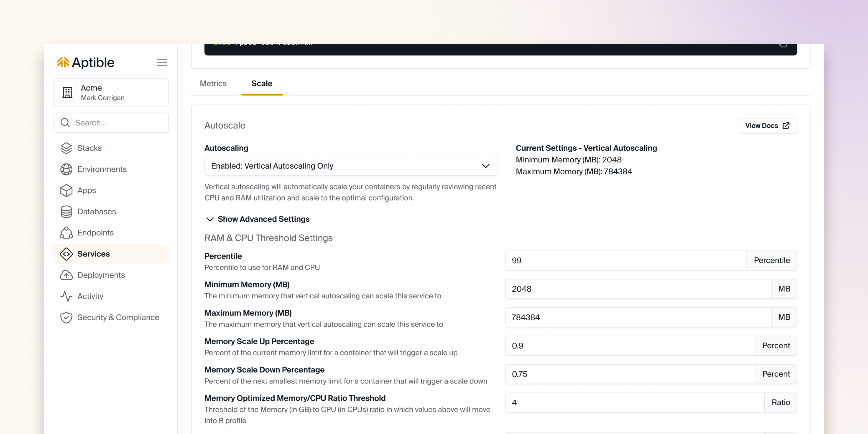This screenshot has width=868, height=434.
Task: Click the Percentile value input field
Action: [x=625, y=260]
